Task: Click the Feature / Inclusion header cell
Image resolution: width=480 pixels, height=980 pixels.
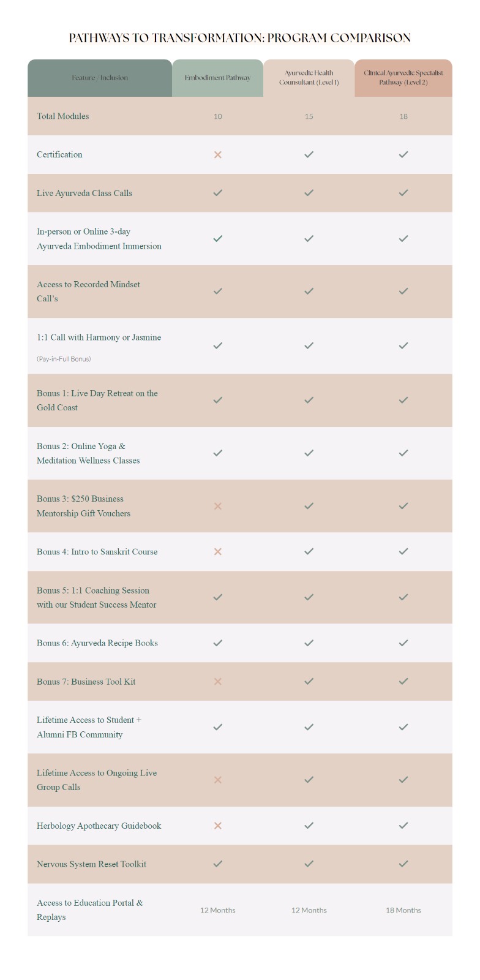Action: click(x=100, y=78)
